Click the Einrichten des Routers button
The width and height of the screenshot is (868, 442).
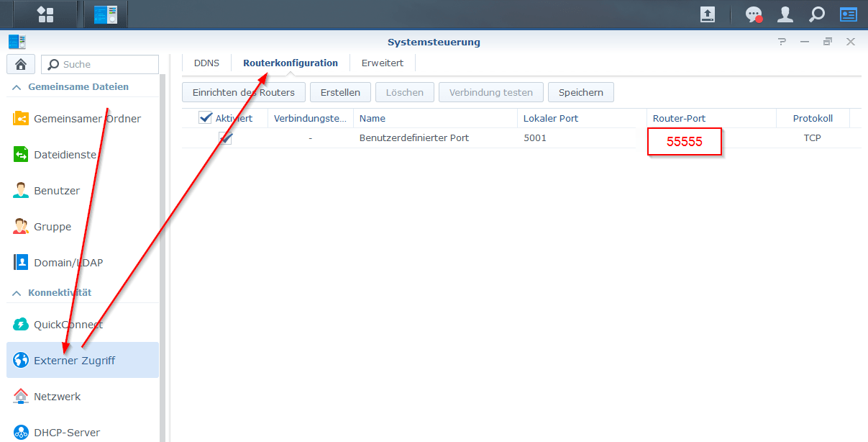point(244,92)
